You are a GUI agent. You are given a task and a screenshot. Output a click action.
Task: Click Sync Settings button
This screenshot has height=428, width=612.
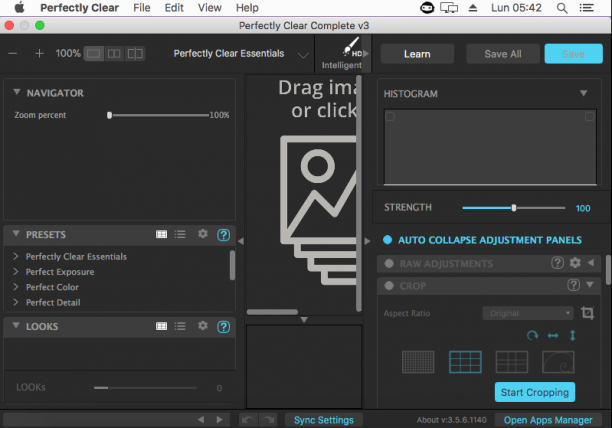324,420
